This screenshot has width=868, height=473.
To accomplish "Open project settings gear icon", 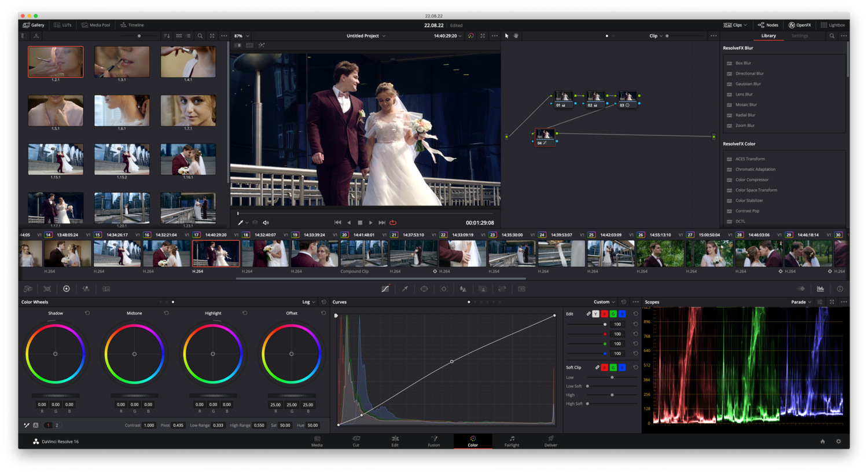I will (x=838, y=441).
